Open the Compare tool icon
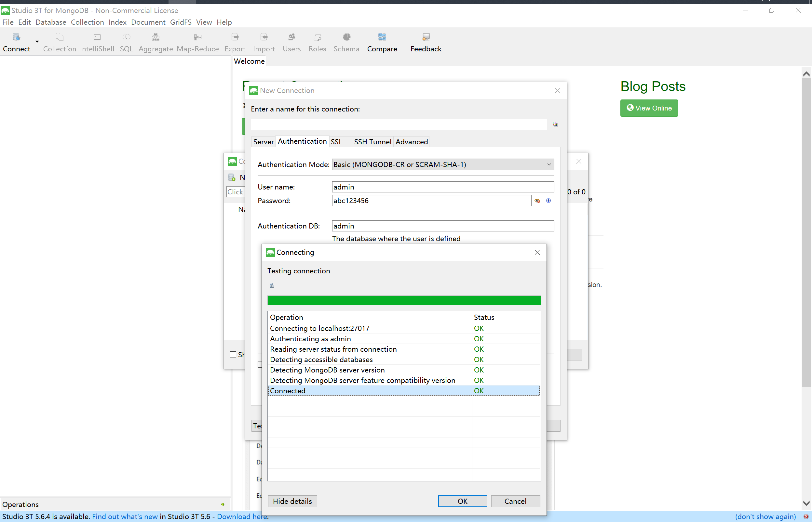812x522 pixels. coord(382,37)
